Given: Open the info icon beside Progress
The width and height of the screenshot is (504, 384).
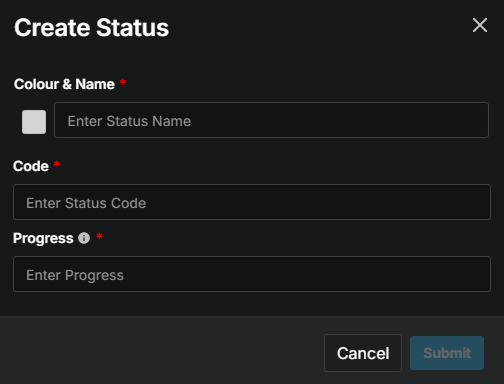Looking at the screenshot, I should click(84, 238).
